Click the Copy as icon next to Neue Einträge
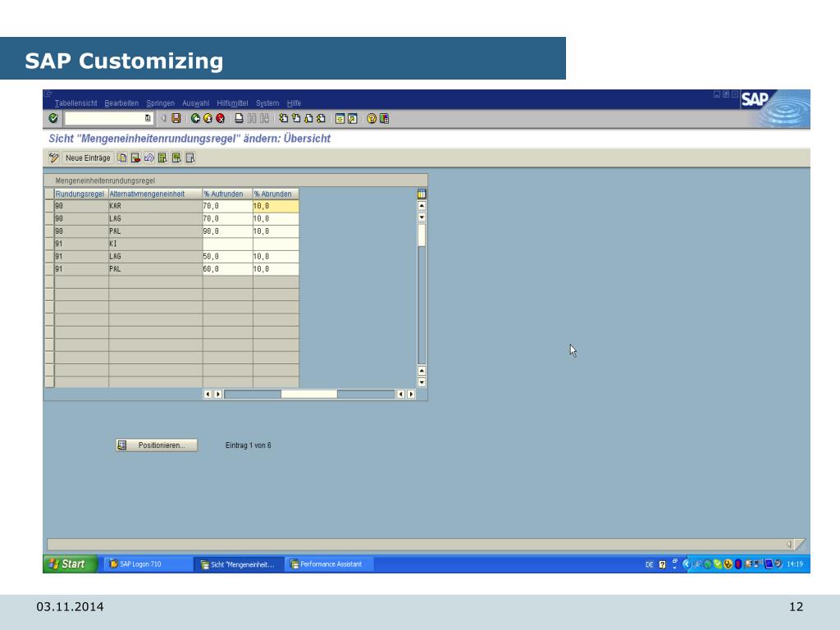This screenshot has height=630, width=840. [122, 157]
